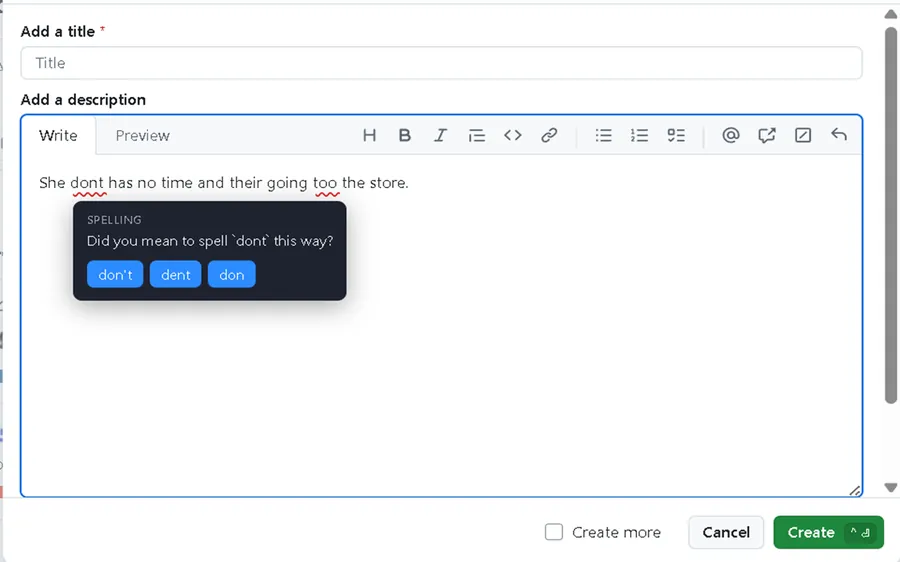Viewport: 900px width, 562px height.
Task: Insert a task list
Action: pos(676,135)
